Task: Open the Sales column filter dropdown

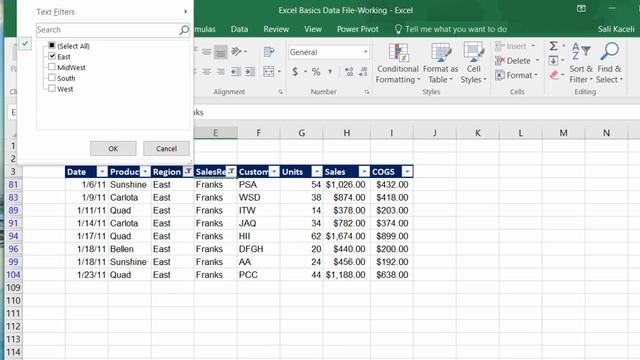Action: (x=364, y=172)
